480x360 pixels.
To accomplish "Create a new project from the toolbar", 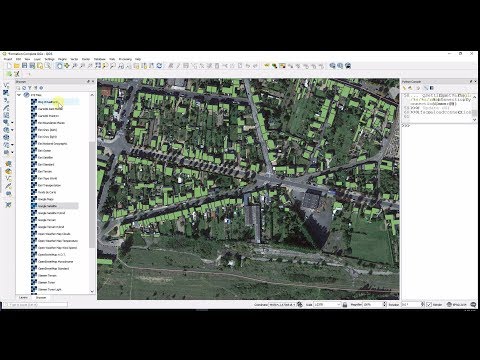I will (x=9, y=66).
